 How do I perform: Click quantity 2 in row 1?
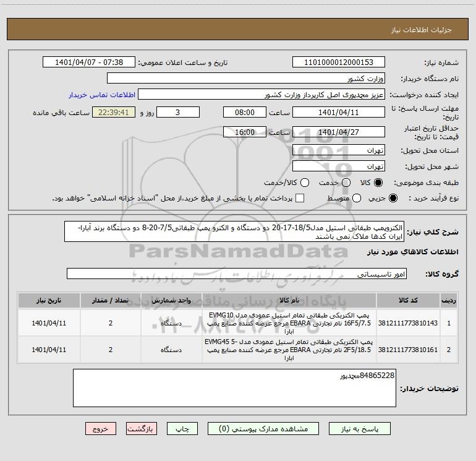click(x=111, y=323)
